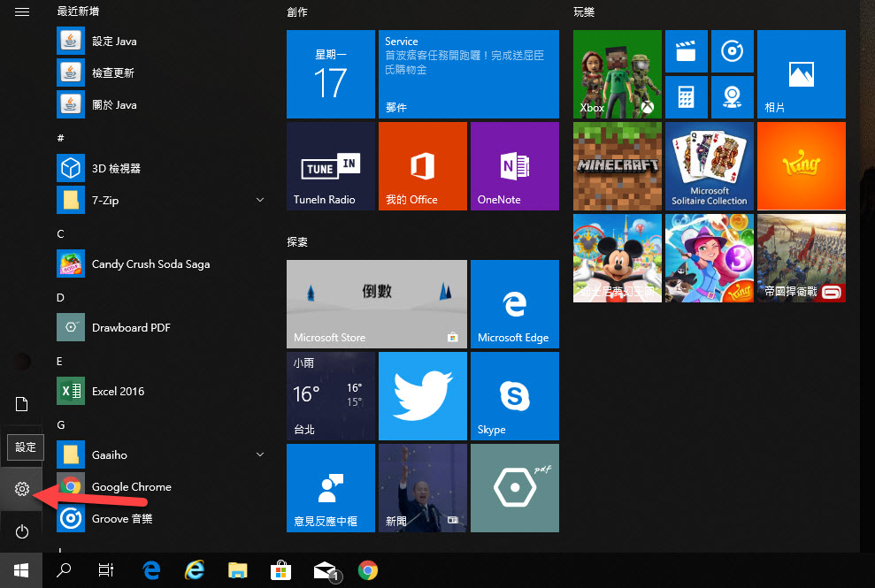Click the letter C group header
Screen dimensions: 875x588
(x=61, y=234)
